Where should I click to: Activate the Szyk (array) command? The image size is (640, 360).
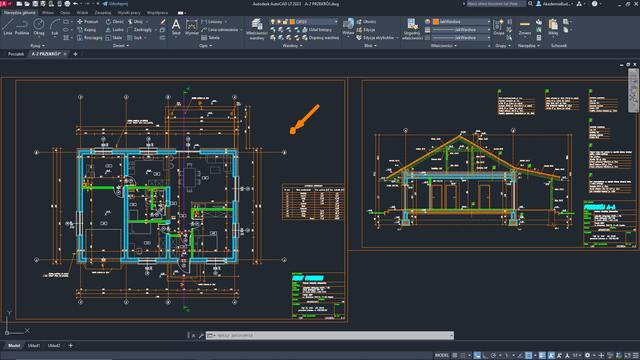point(134,38)
